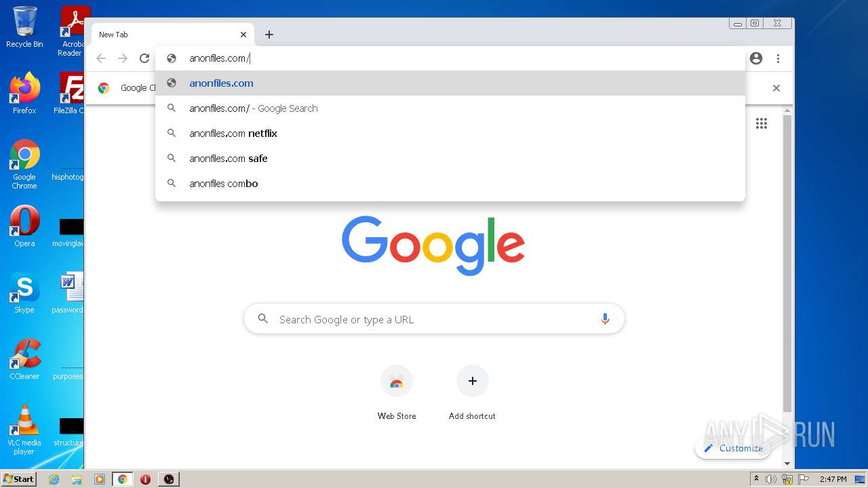This screenshot has width=868, height=488.
Task: Open Acrobat Reader desktop icon
Action: (x=73, y=30)
